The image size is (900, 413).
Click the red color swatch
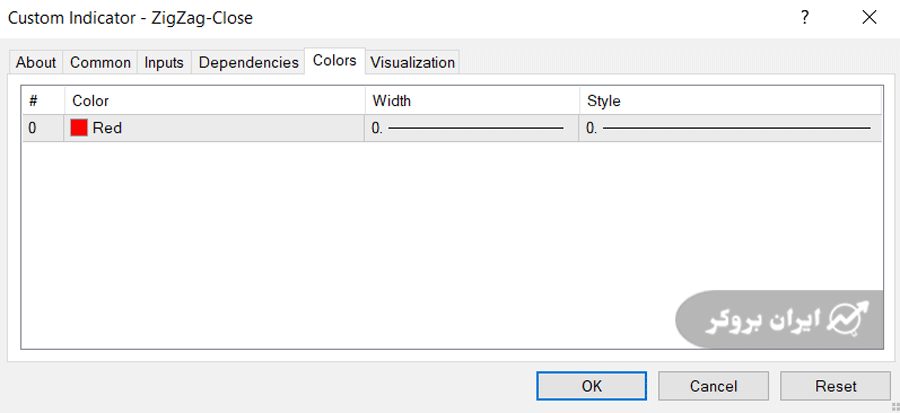(x=79, y=128)
